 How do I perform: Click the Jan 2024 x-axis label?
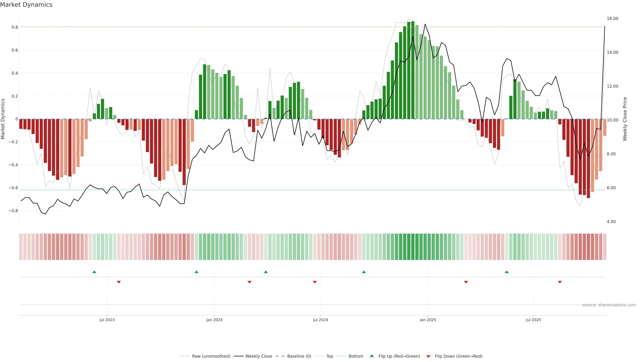[214, 320]
